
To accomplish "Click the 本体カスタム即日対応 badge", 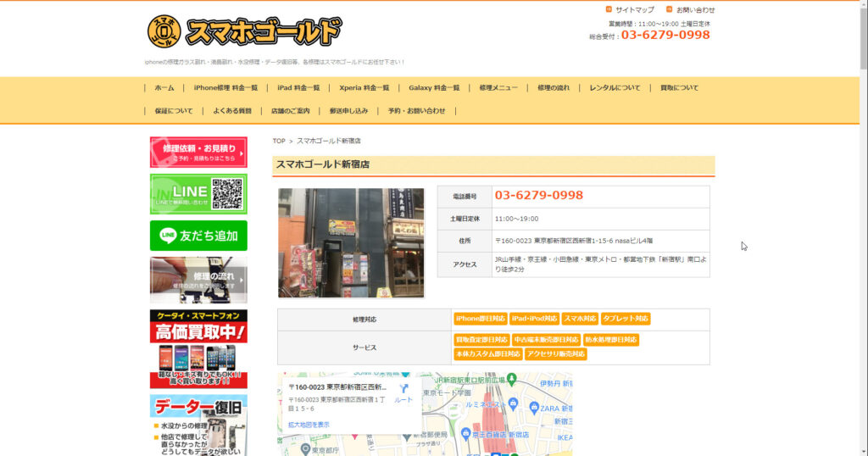I will pos(487,353).
